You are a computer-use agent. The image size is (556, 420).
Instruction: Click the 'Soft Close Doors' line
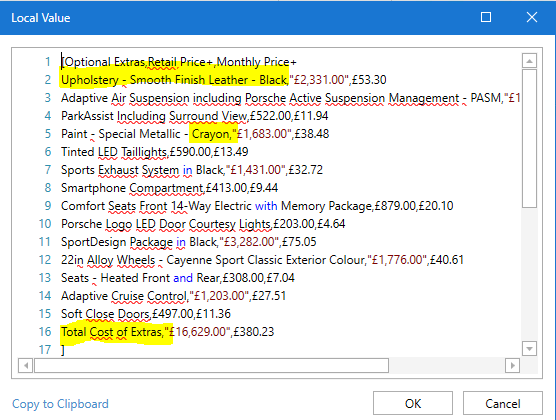[x=145, y=314]
